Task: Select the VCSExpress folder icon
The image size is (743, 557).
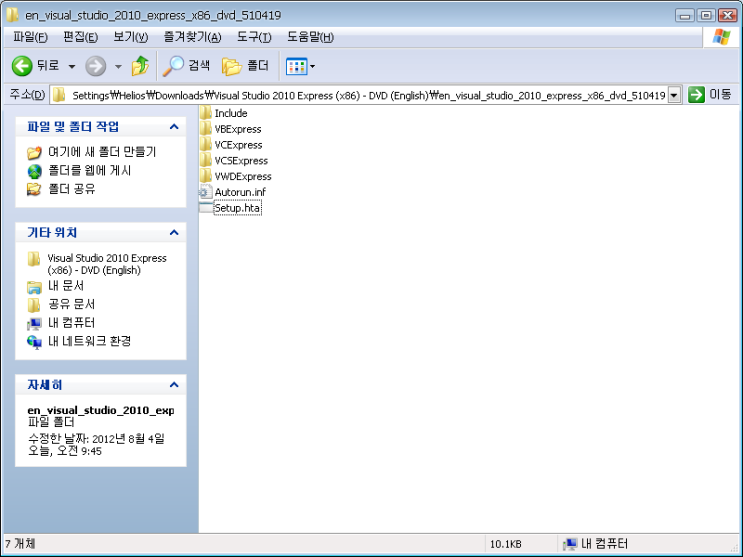Action: point(206,160)
